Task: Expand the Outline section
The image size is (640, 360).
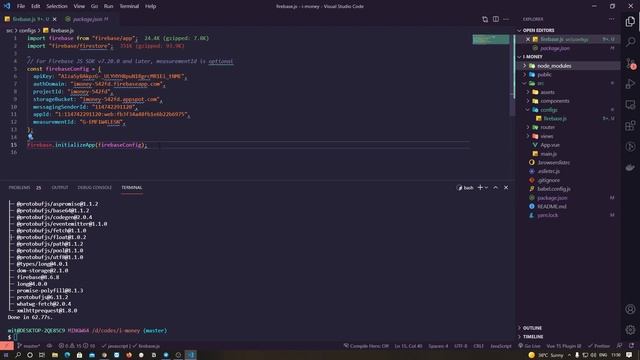Action: click(567, 328)
